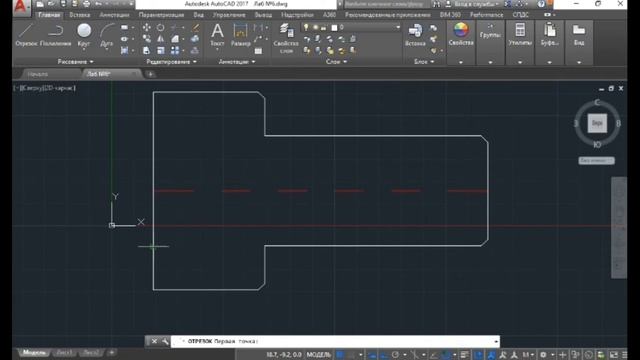Expand the Редактирование panel
The image size is (640, 360).
171,62
